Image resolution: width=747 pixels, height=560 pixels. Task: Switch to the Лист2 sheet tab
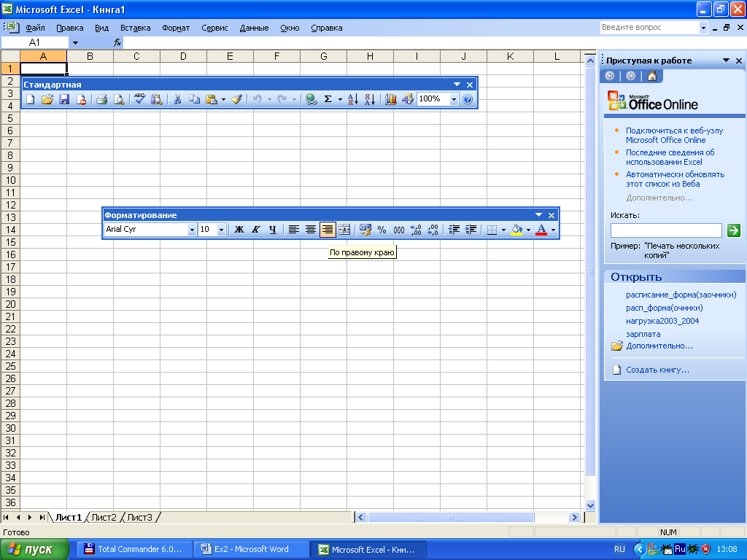(x=104, y=517)
